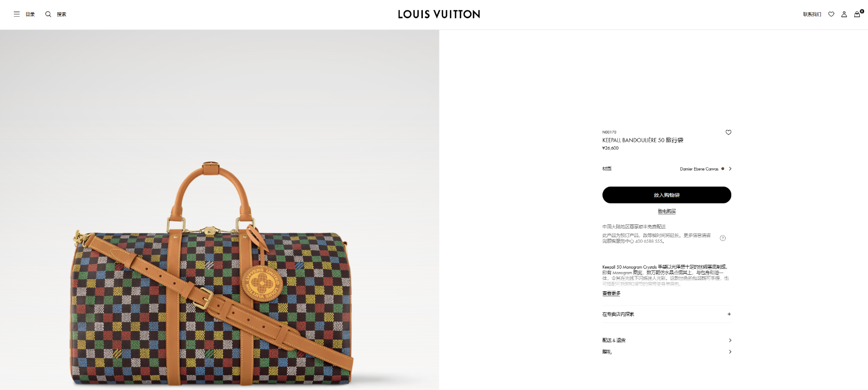Open 配送 & 退货 chevron
868x390 pixels.
point(666,340)
